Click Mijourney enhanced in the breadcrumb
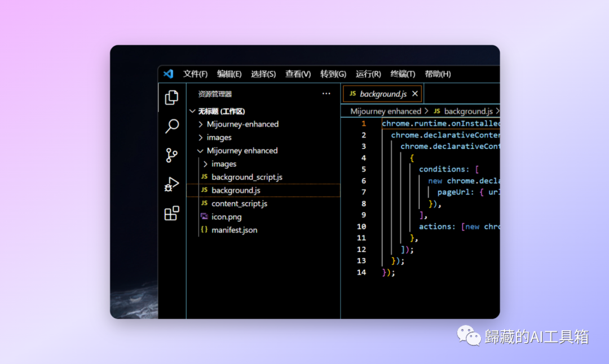This screenshot has width=609, height=364. point(386,112)
